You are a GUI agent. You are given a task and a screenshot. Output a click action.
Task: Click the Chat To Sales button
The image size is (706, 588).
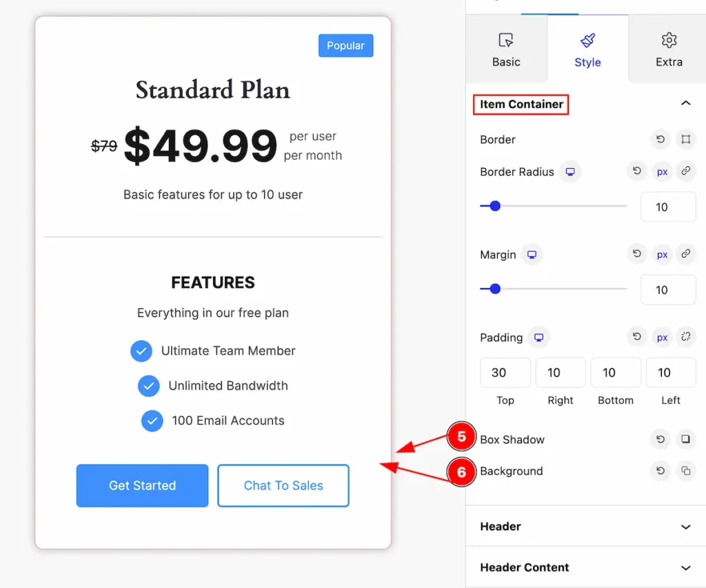click(x=283, y=485)
